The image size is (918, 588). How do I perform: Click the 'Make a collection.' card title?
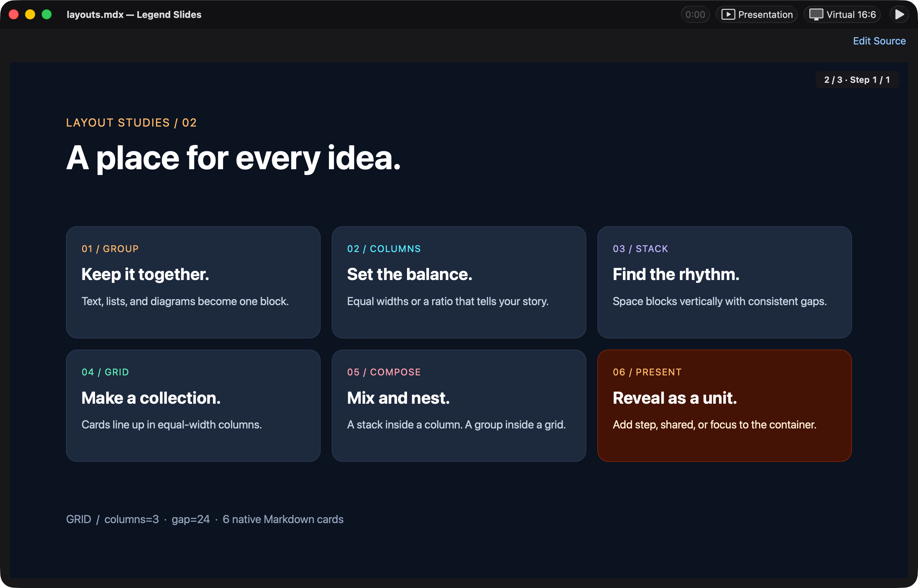point(151,398)
